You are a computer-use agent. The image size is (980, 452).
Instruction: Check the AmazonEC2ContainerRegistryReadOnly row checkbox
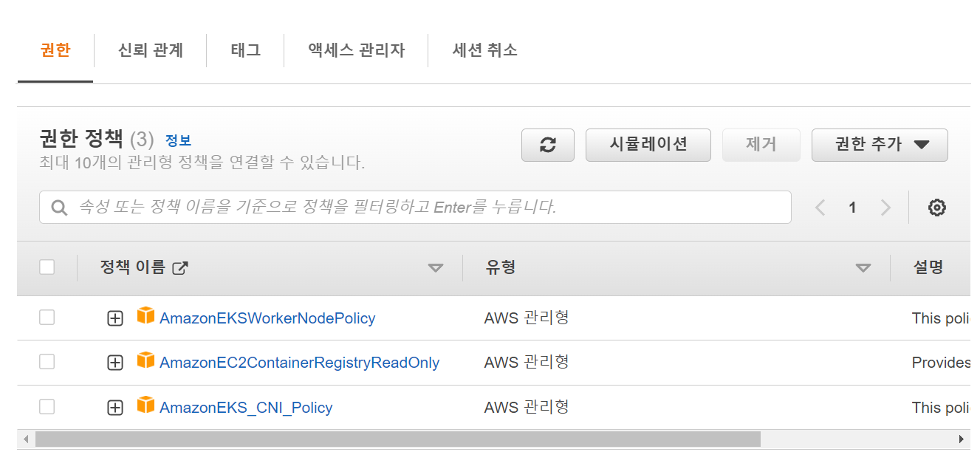pos(47,362)
